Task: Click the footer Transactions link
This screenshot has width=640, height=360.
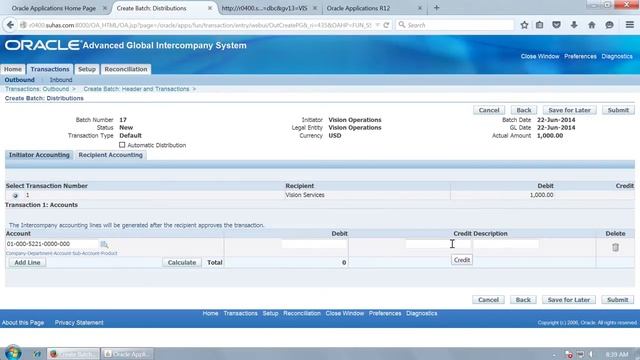Action: pos(240,313)
